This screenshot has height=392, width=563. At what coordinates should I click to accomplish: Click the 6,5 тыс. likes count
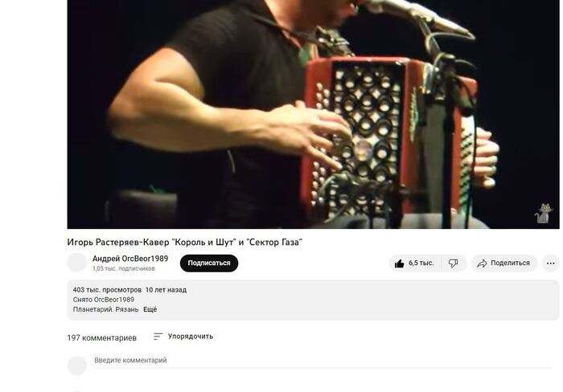tap(421, 263)
